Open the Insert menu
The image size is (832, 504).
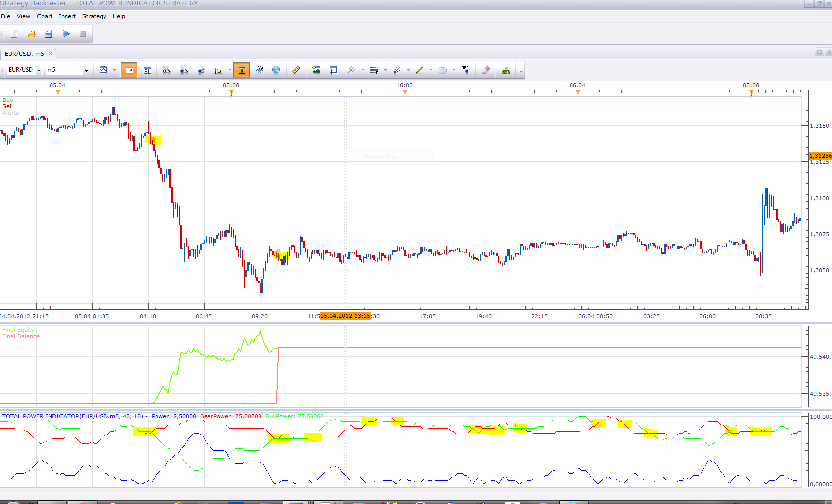67,16
